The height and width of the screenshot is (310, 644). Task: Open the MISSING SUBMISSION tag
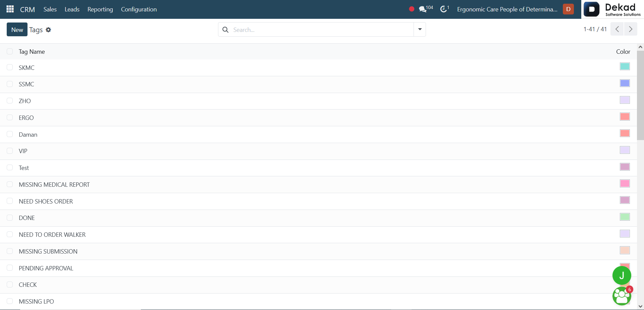(x=48, y=252)
